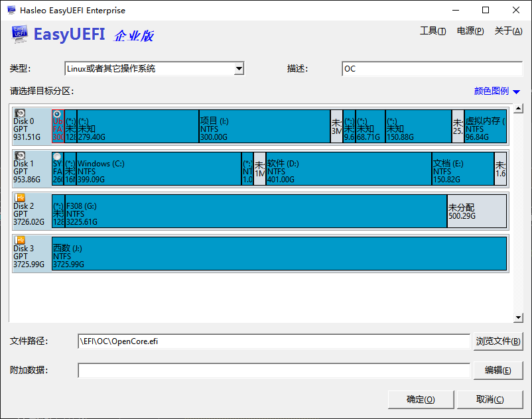This screenshot has height=419, width=532.
Task: Click the partition list scroll-up arrow
Action: 518,109
